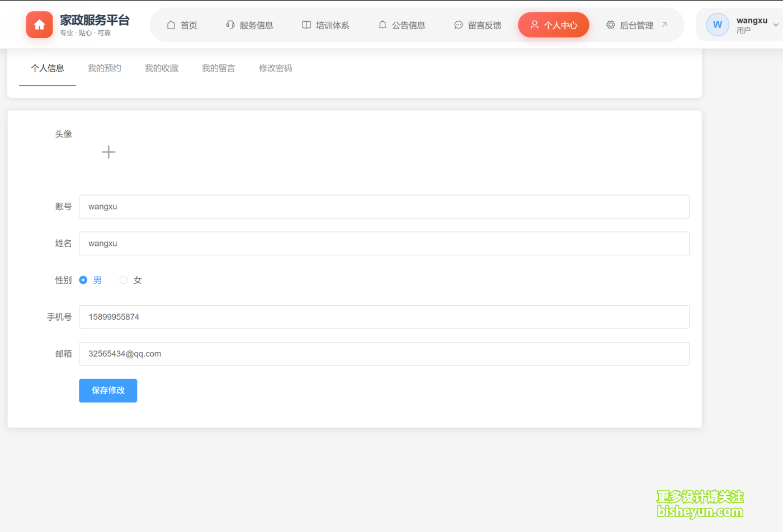Screen dimensions: 783x532
Task: Switch to the 我的预约 tab
Action: point(104,68)
